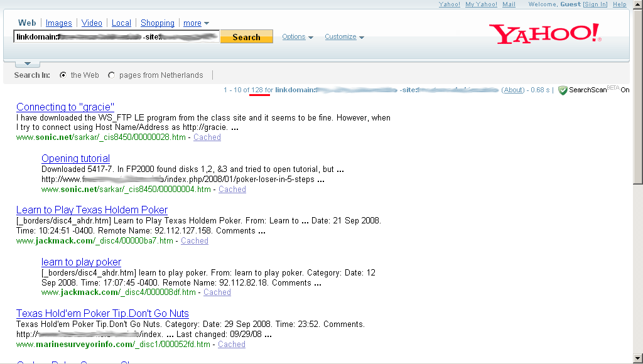This screenshot has width=643, height=364.
Task: Click the SearchScan shield icon
Action: (563, 90)
